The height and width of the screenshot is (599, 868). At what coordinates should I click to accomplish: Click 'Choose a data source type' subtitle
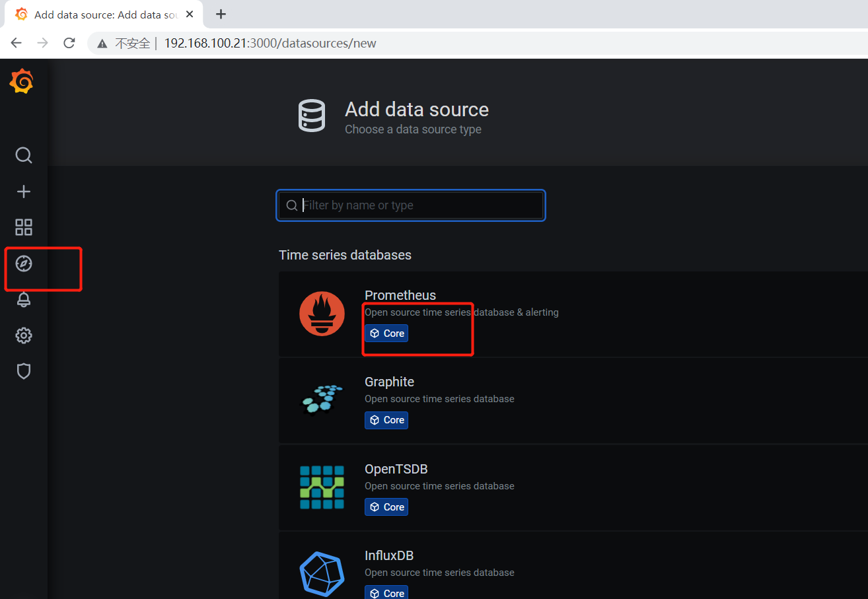(x=413, y=129)
